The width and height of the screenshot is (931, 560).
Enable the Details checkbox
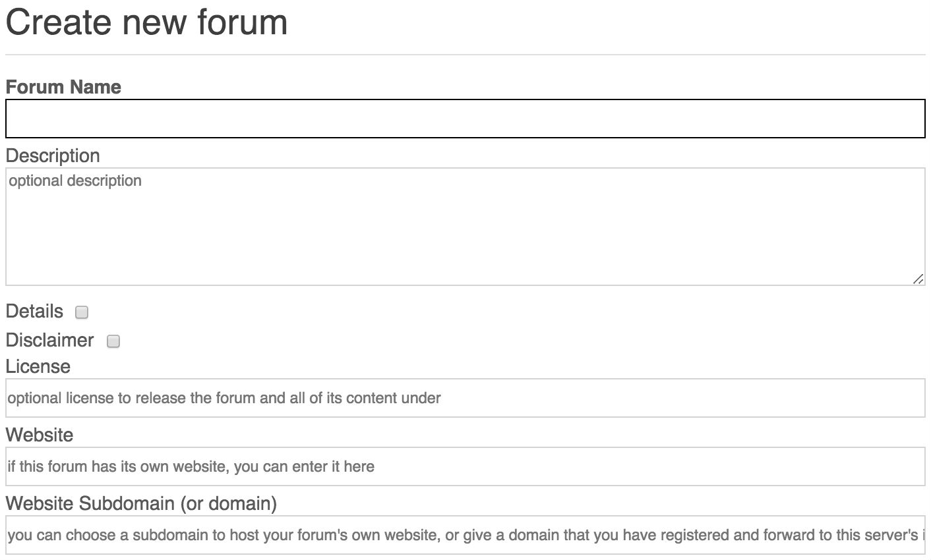click(82, 312)
